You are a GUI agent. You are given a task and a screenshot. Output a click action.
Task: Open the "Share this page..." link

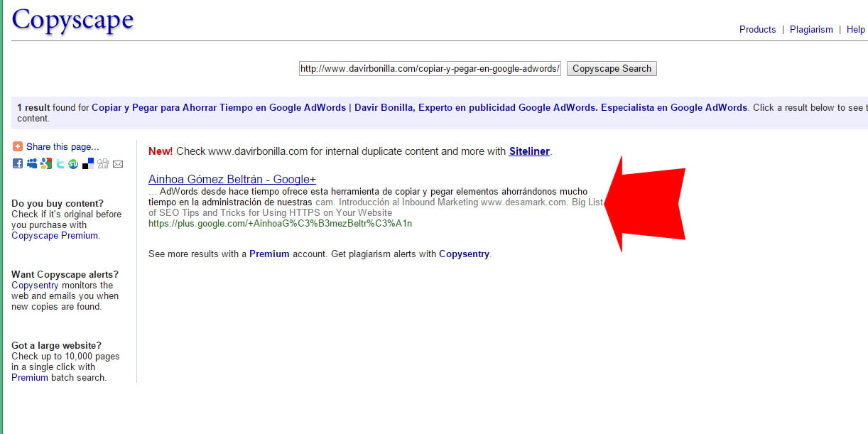pos(63,147)
